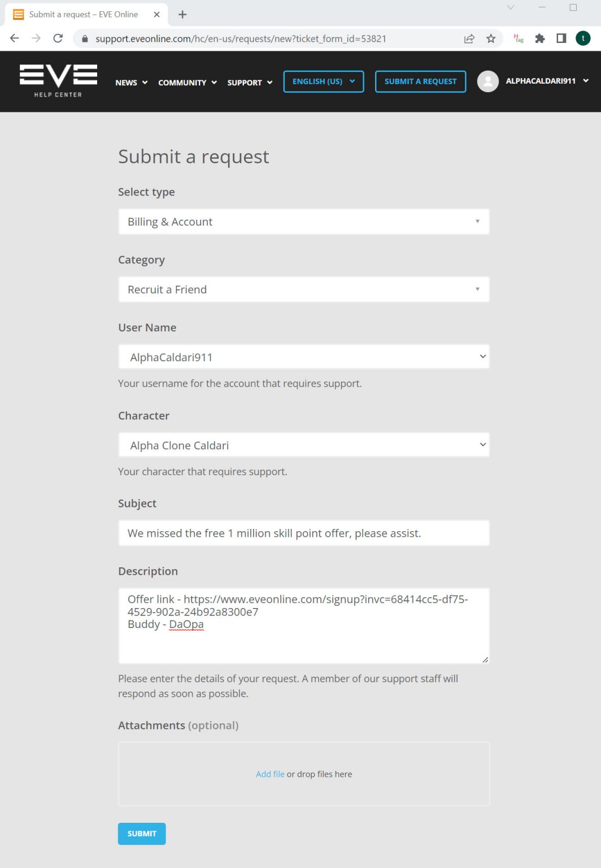Click the share page icon in address bar
Screen dimensions: 601x868
click(469, 38)
